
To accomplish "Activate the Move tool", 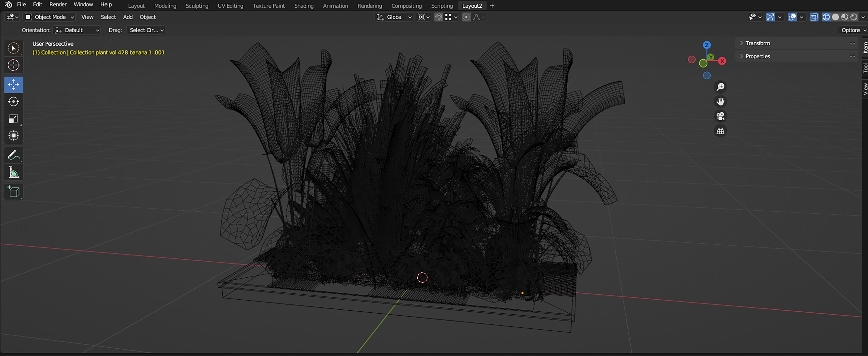I will coord(14,84).
